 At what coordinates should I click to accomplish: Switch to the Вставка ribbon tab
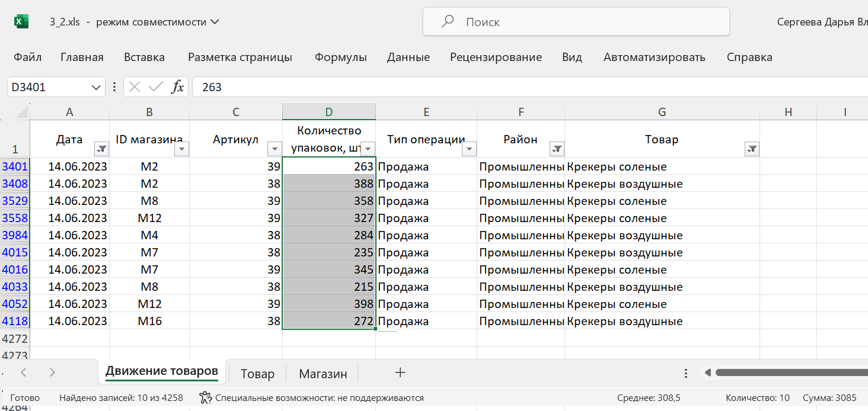144,57
